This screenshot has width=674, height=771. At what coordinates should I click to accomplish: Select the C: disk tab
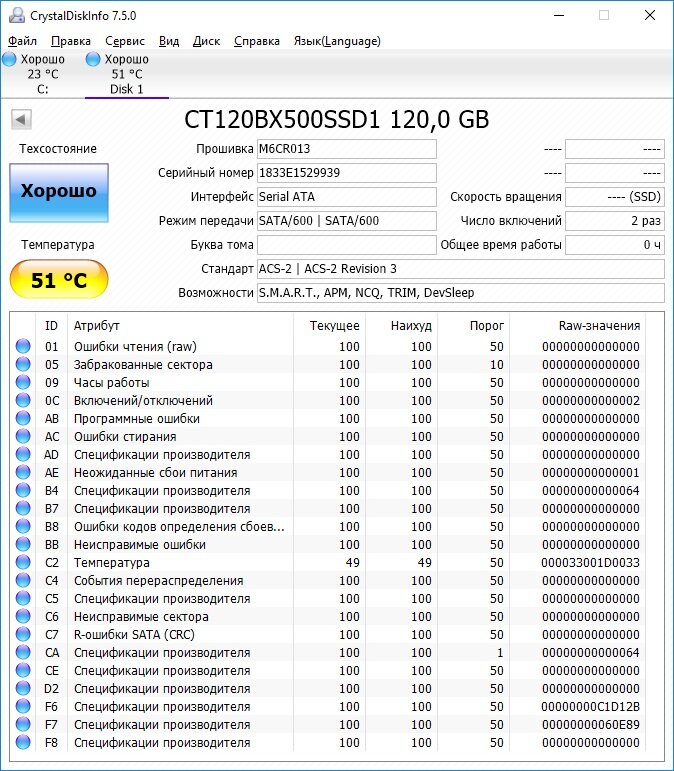(42, 74)
